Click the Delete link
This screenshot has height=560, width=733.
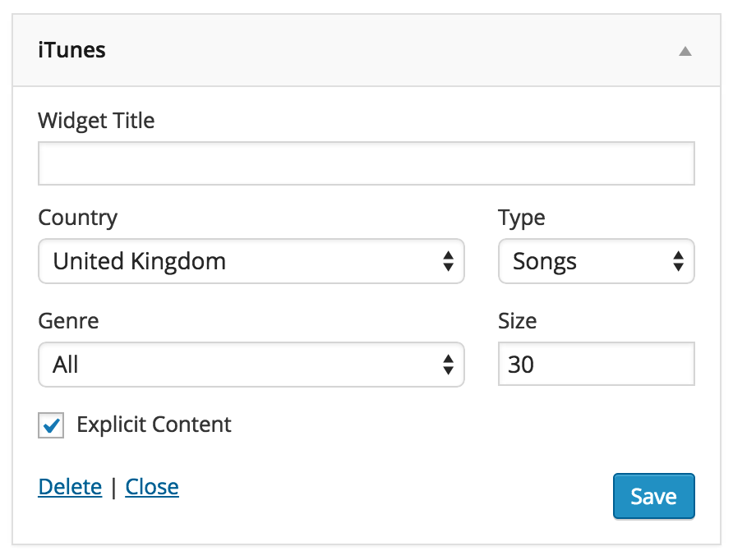click(70, 487)
